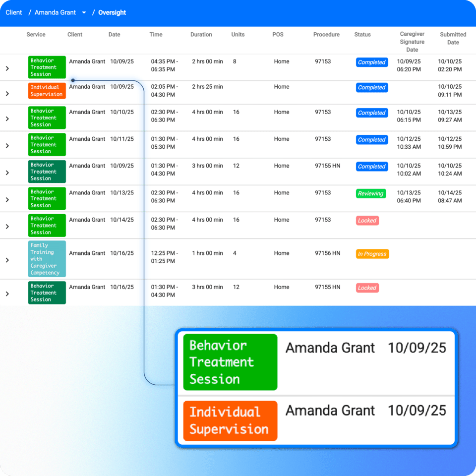The height and width of the screenshot is (476, 476).
Task: Click the Completed status pill for the 10/11/25 session
Action: tap(371, 139)
